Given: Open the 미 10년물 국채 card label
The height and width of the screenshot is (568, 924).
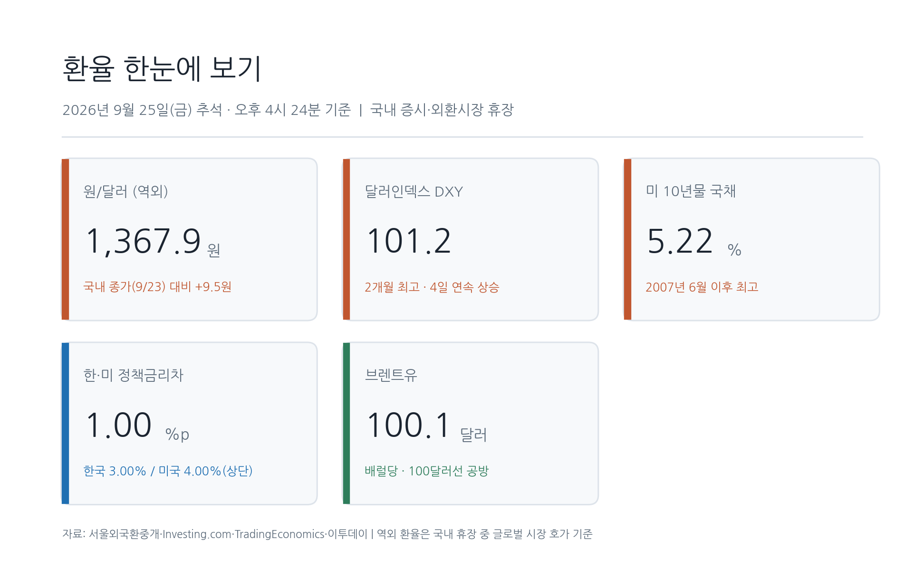Looking at the screenshot, I should [x=691, y=191].
